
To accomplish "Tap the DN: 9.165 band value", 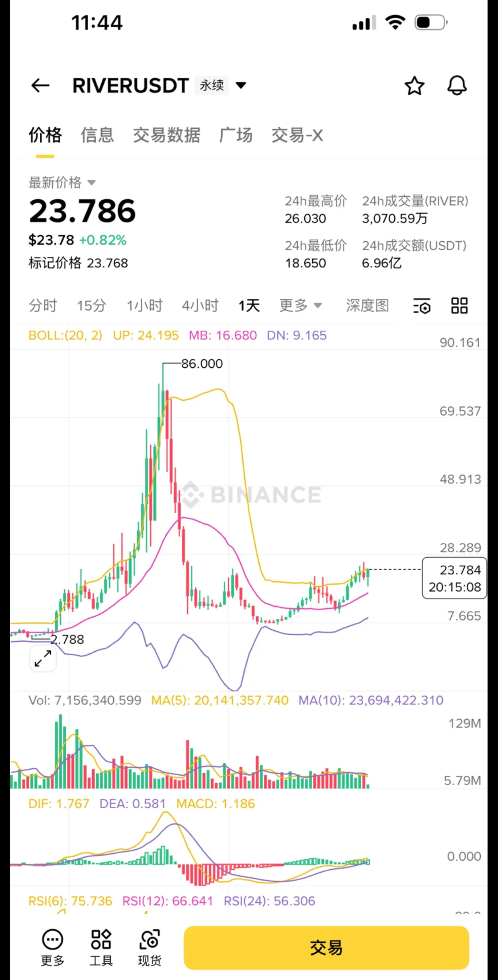I will coord(297,335).
